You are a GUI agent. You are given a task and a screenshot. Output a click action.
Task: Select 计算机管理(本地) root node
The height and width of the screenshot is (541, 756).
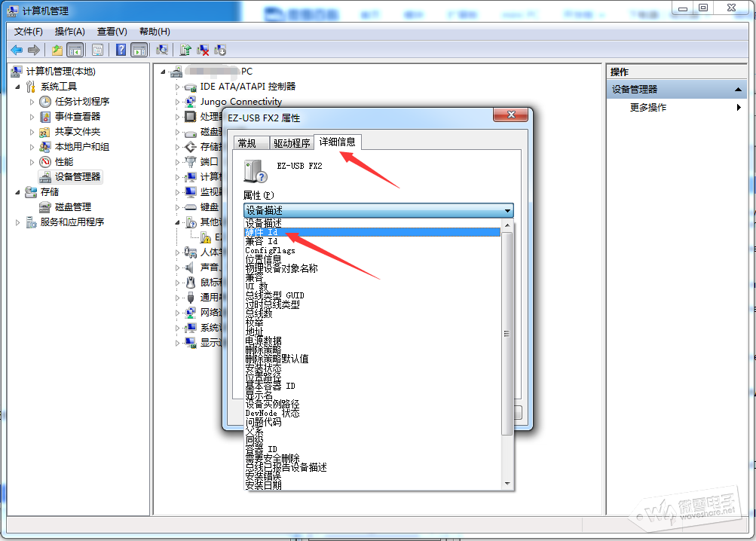point(61,72)
